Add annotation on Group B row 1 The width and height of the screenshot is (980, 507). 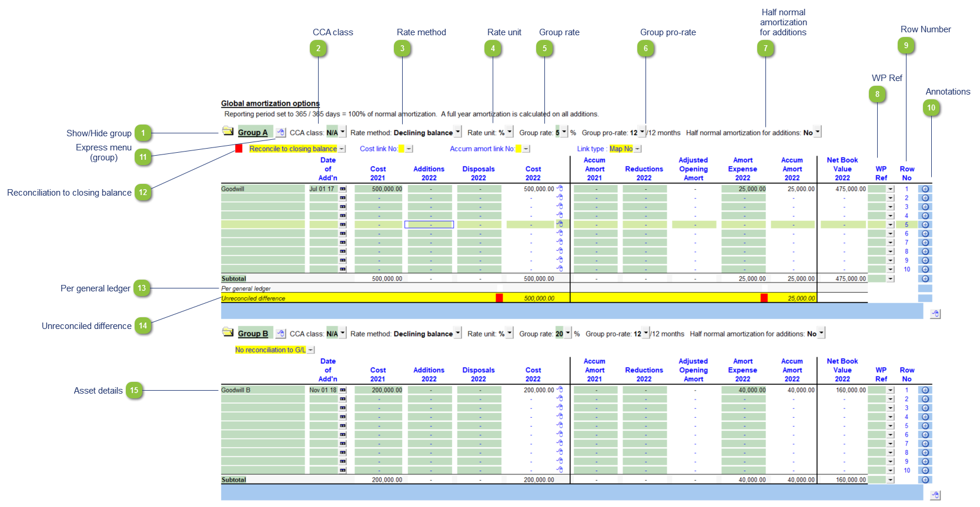pyautogui.click(x=925, y=390)
